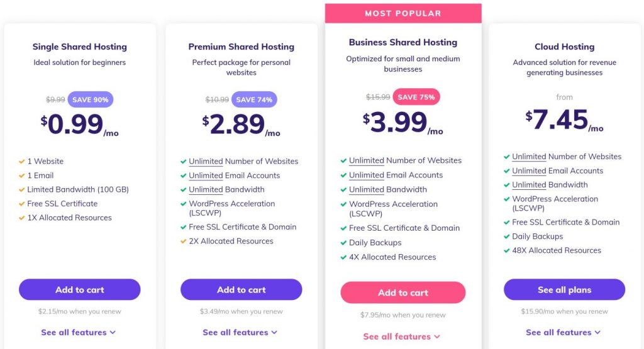Add Business Shared Hosting to cart

click(403, 292)
